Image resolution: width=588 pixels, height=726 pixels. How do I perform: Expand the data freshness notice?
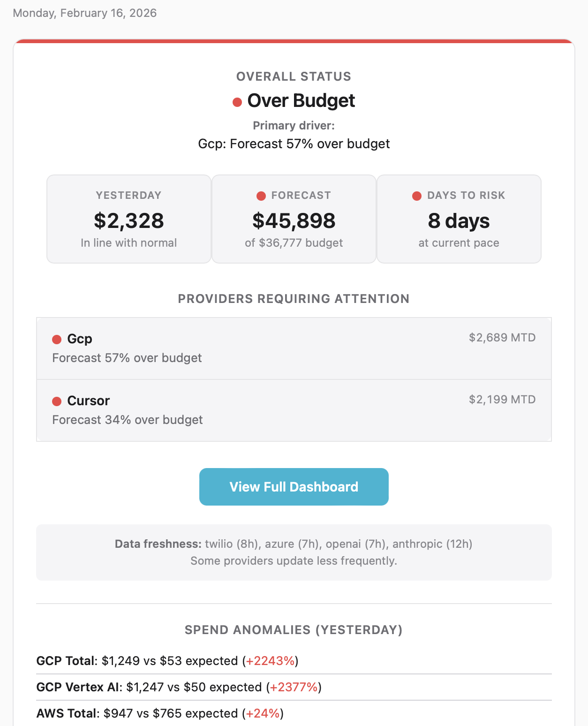(x=294, y=552)
